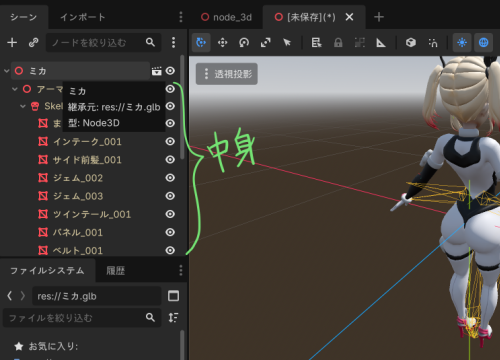The image size is (500, 360).
Task: Toggle visibility of アーマチュア node
Action: point(170,89)
